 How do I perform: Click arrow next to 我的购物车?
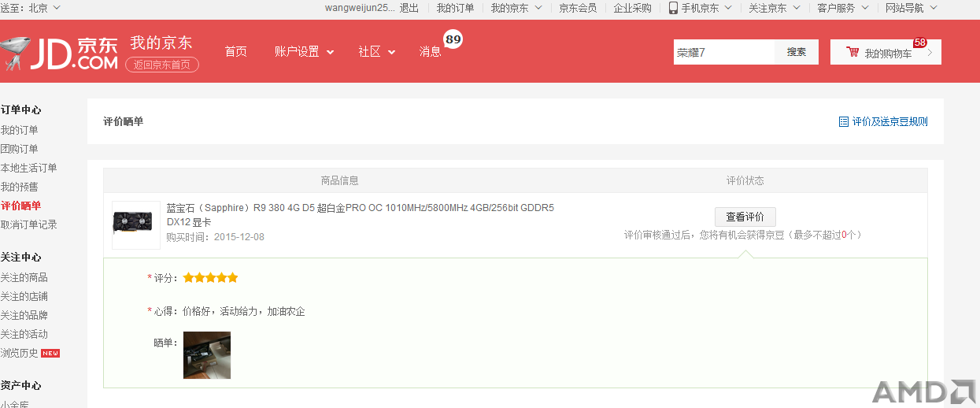(x=930, y=53)
